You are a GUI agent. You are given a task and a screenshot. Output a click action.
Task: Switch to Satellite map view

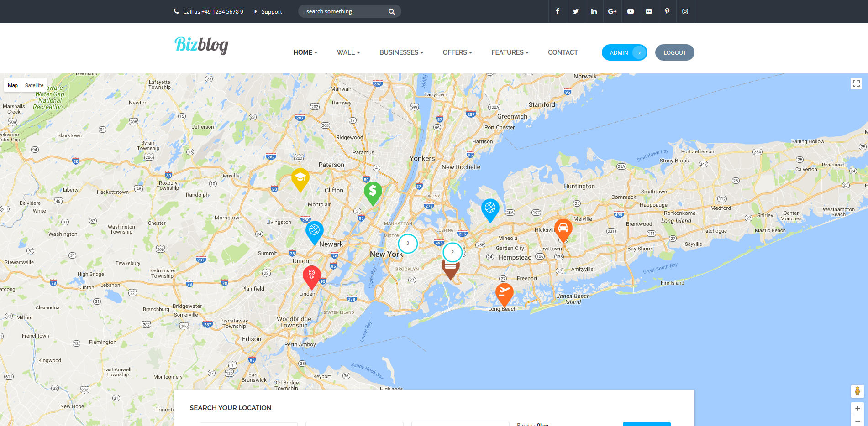pos(34,85)
